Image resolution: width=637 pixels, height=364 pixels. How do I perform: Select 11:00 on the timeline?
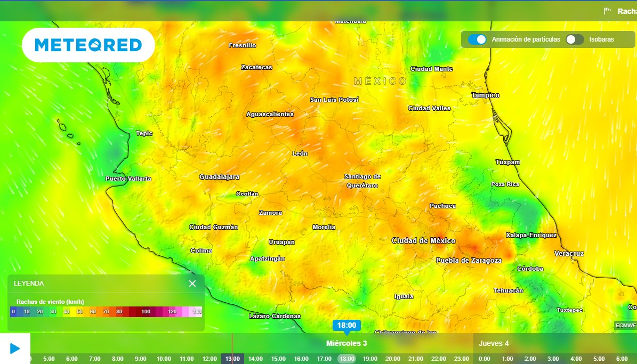[x=187, y=359]
